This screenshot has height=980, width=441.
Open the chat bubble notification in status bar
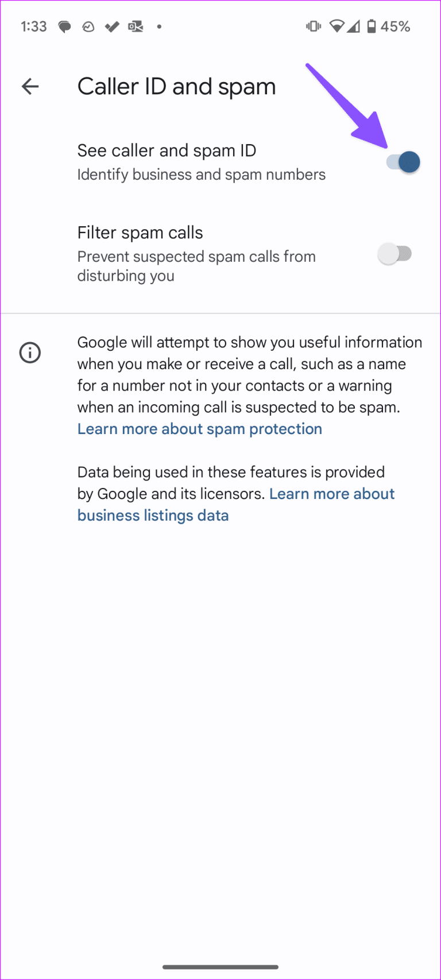coord(64,26)
